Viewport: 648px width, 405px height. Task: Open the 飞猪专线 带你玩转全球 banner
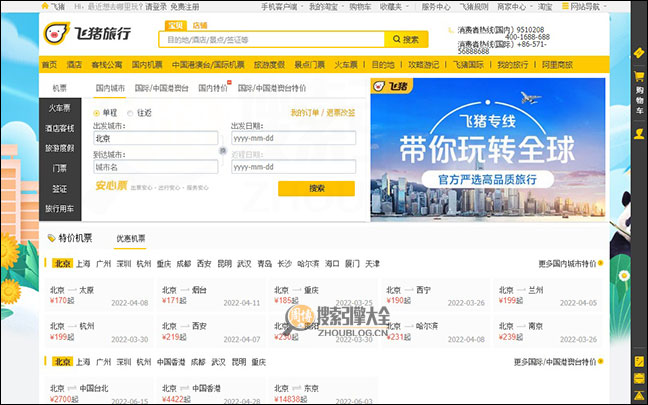488,149
